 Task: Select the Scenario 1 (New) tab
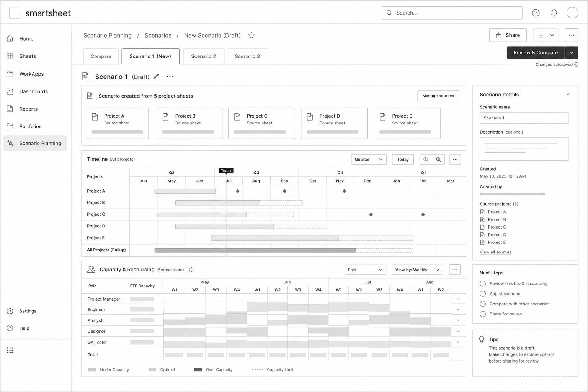[150, 56]
